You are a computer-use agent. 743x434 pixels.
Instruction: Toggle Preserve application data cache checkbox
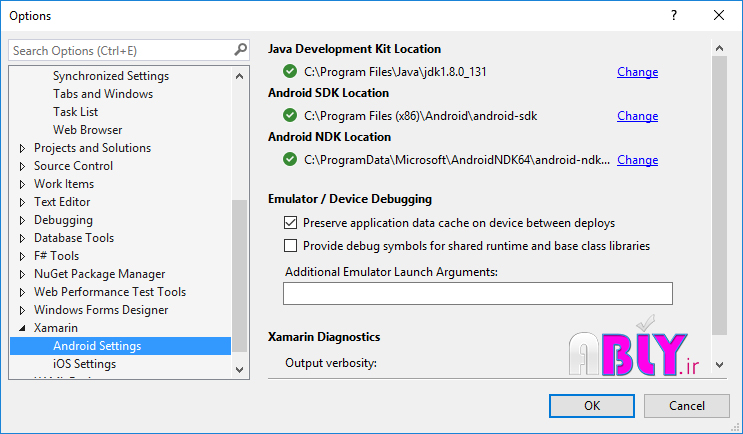point(290,223)
